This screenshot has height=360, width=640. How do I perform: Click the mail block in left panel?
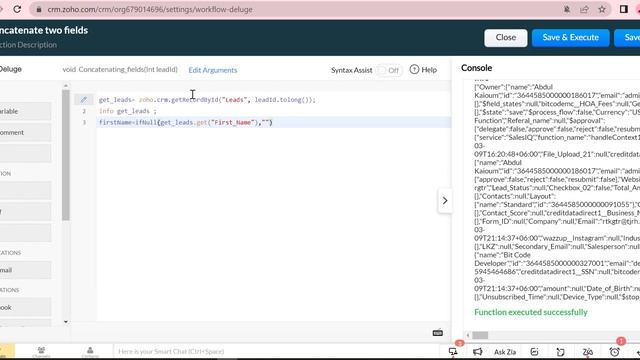point(25,270)
